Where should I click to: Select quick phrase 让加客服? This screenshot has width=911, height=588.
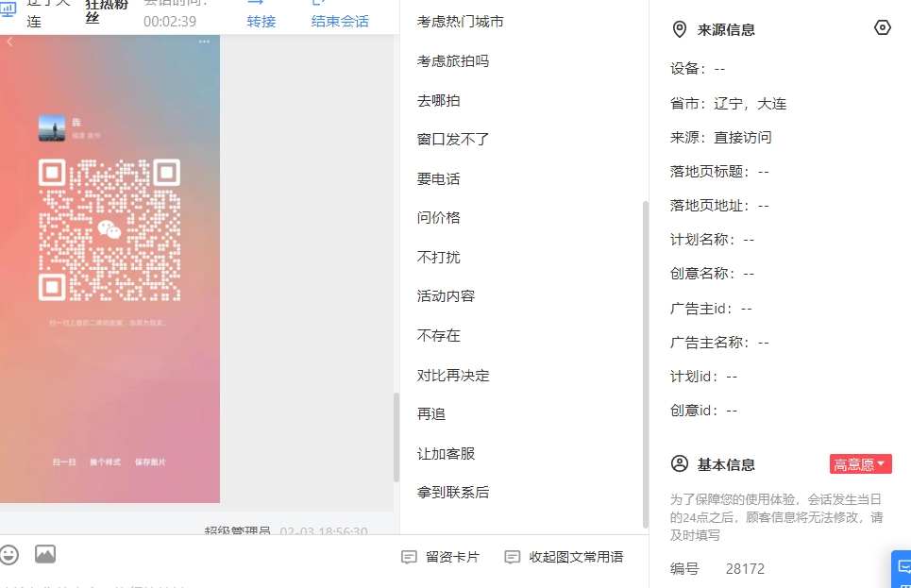click(446, 454)
